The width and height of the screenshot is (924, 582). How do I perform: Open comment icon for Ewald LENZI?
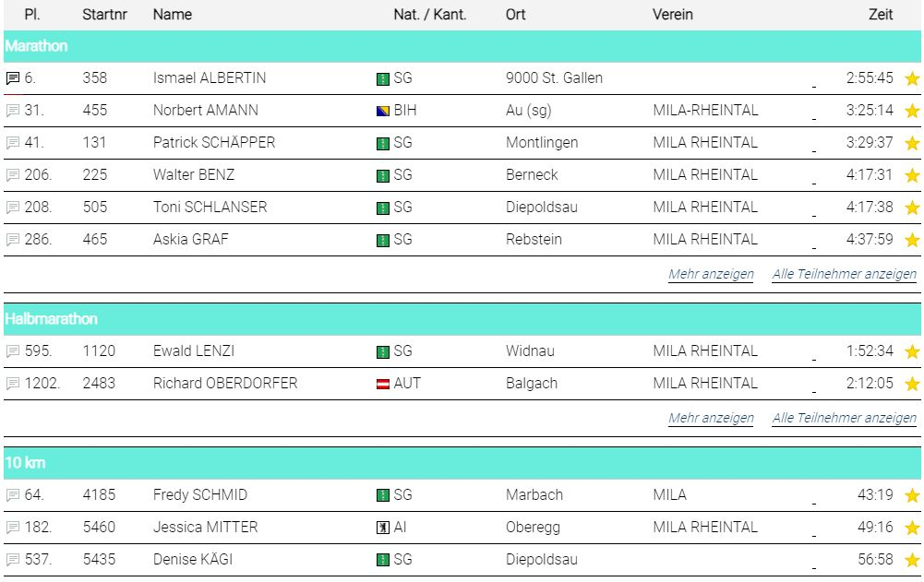coord(13,351)
